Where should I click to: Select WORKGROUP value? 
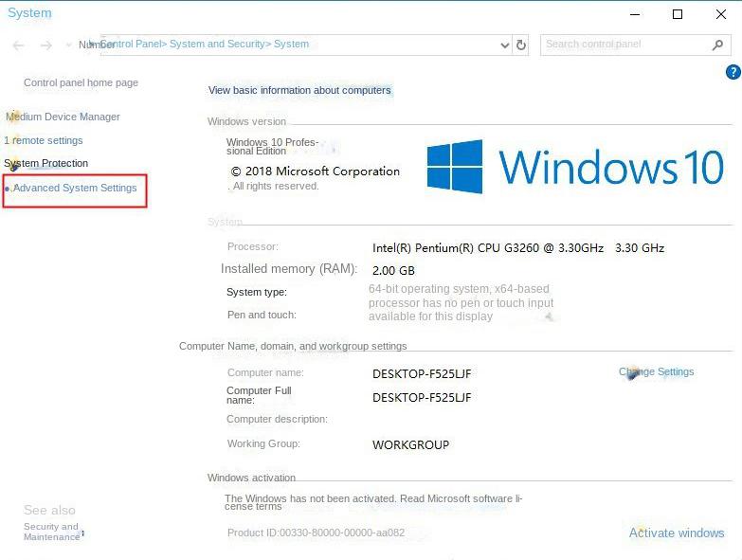pos(410,444)
